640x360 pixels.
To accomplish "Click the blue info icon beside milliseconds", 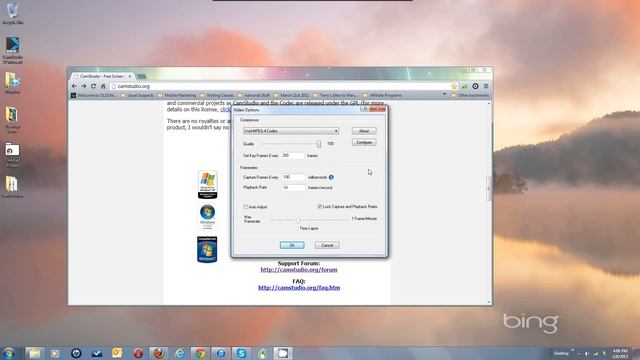I will [x=331, y=177].
